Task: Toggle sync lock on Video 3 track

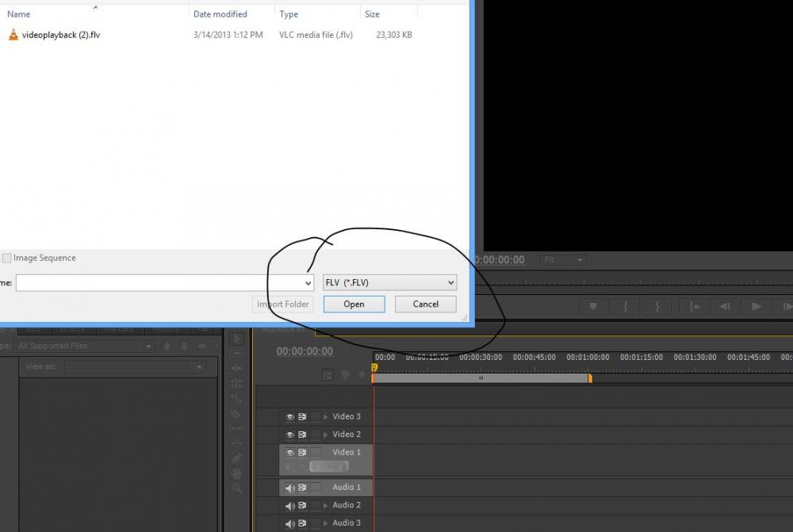Action: click(302, 417)
